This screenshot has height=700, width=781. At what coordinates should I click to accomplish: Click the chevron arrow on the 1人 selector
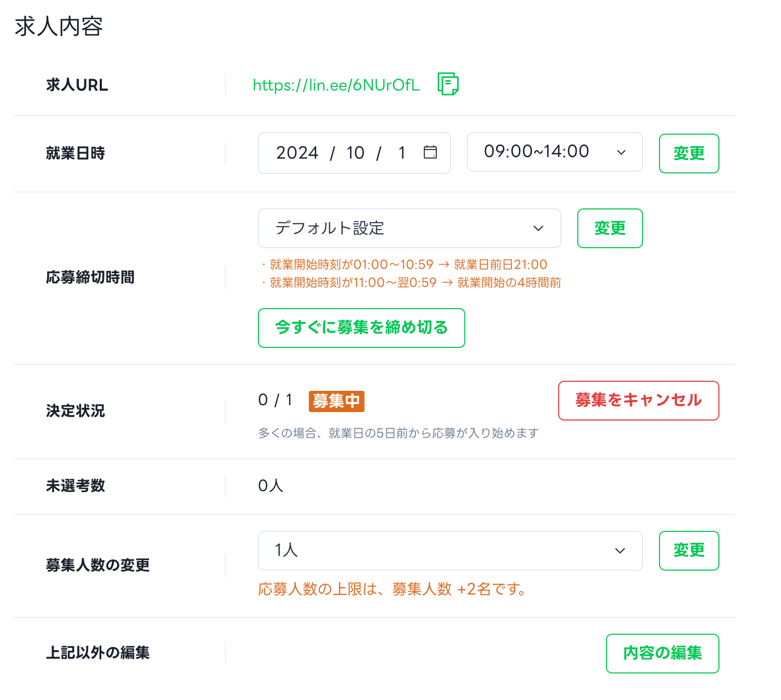[x=620, y=550]
